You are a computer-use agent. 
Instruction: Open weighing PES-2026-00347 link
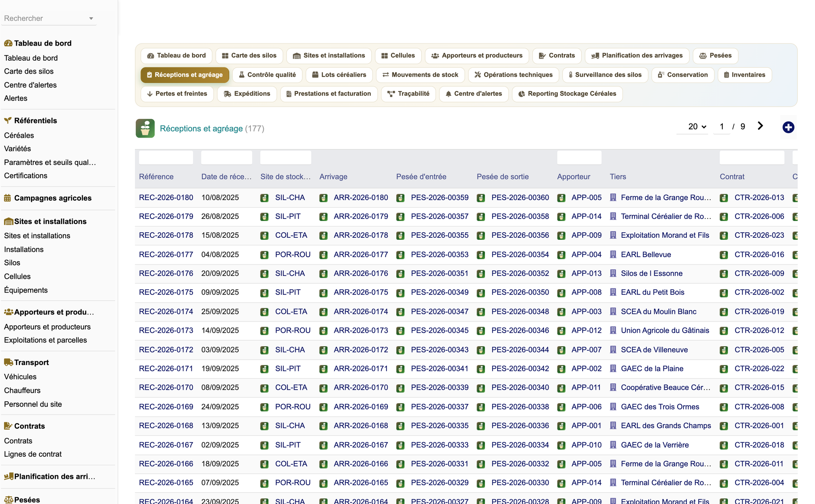(x=440, y=311)
